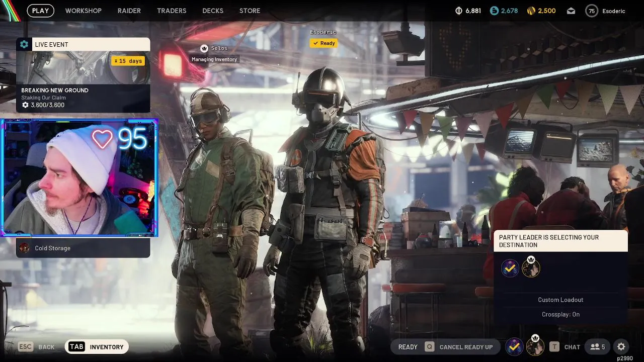
Task: Click the 15 days timer badge
Action: [128, 61]
